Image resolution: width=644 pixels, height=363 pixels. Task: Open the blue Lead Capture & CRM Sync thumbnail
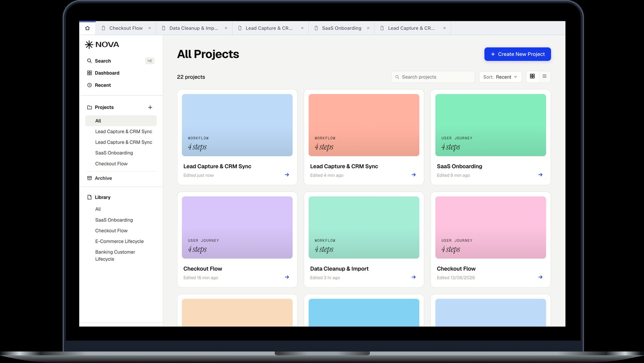(x=237, y=125)
